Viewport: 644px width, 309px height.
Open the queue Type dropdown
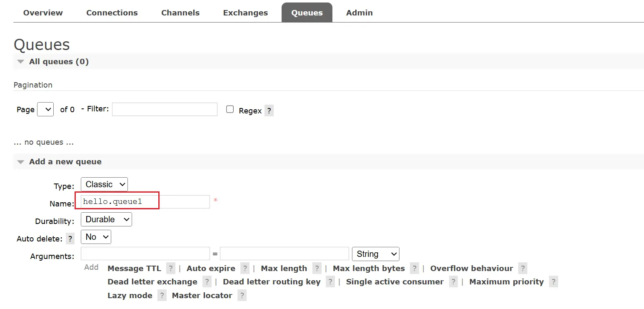[x=104, y=184]
